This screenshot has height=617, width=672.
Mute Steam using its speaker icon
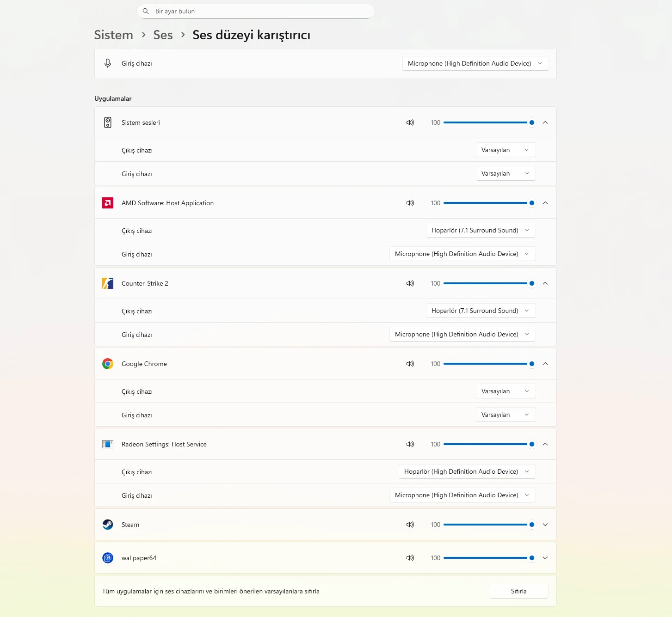tap(410, 525)
